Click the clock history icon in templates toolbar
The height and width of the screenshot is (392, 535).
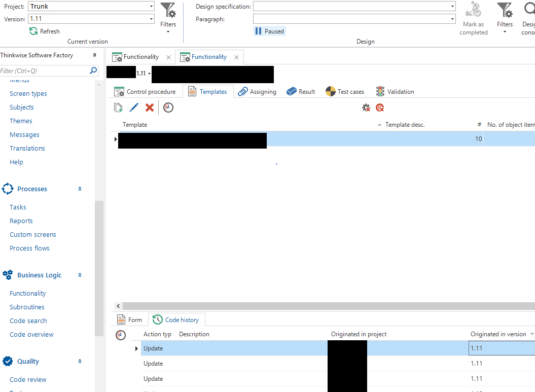(x=168, y=108)
